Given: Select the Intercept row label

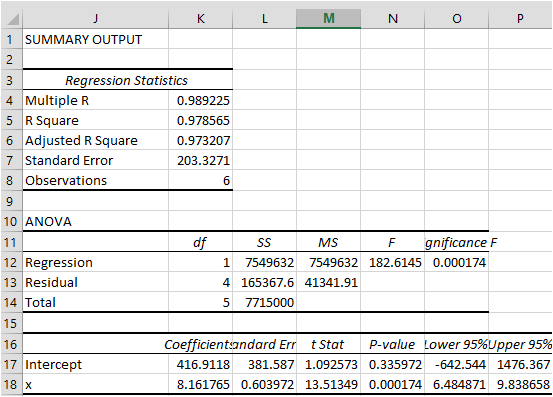Looking at the screenshot, I should pos(96,364).
